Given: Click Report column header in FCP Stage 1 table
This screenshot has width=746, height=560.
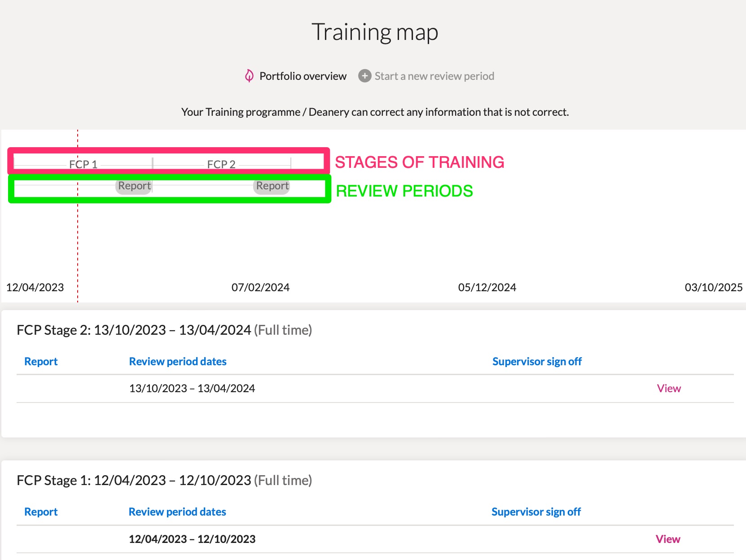Looking at the screenshot, I should pos(41,512).
